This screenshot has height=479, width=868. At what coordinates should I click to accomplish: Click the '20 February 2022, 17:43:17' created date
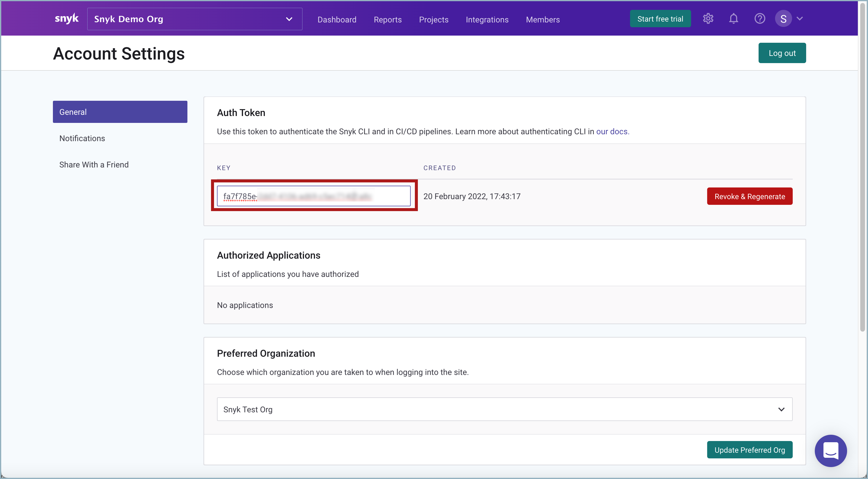472,196
